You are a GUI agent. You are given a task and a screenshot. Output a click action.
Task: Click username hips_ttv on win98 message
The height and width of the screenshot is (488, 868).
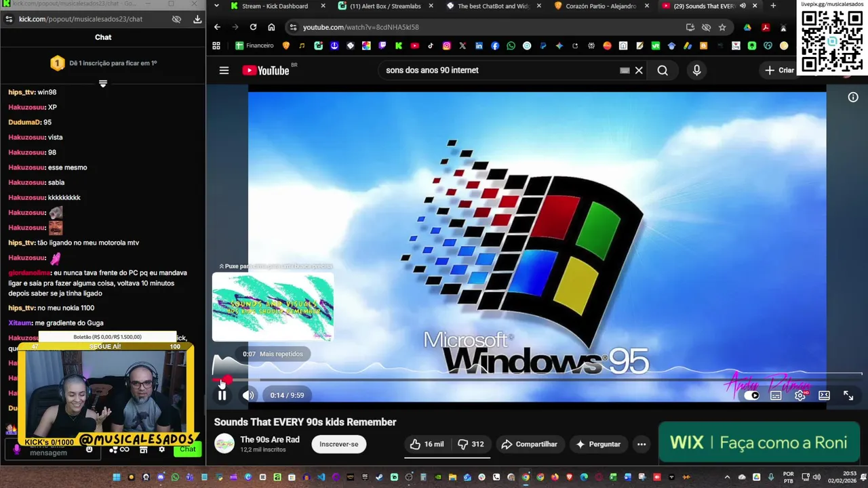click(x=22, y=92)
